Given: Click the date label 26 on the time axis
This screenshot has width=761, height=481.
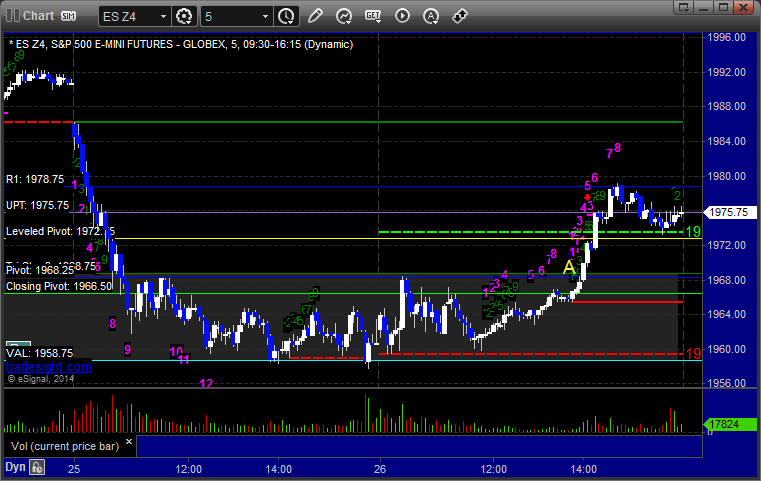Looking at the screenshot, I should coord(380,469).
